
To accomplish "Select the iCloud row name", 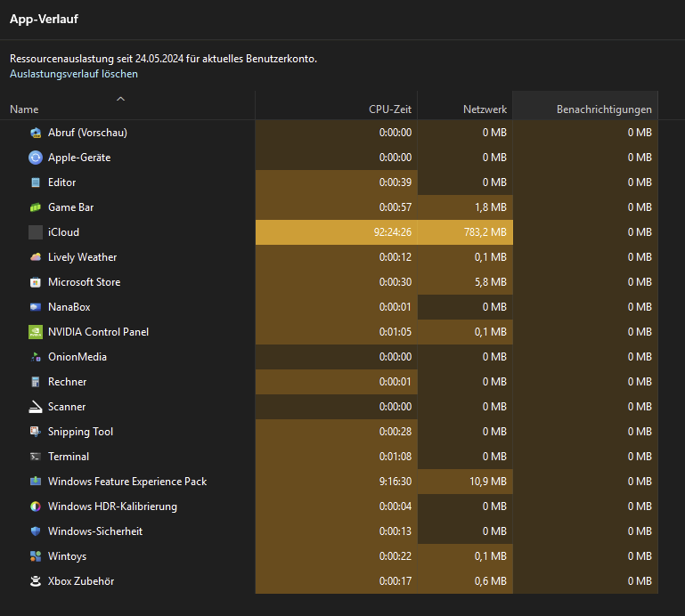I will [x=64, y=232].
